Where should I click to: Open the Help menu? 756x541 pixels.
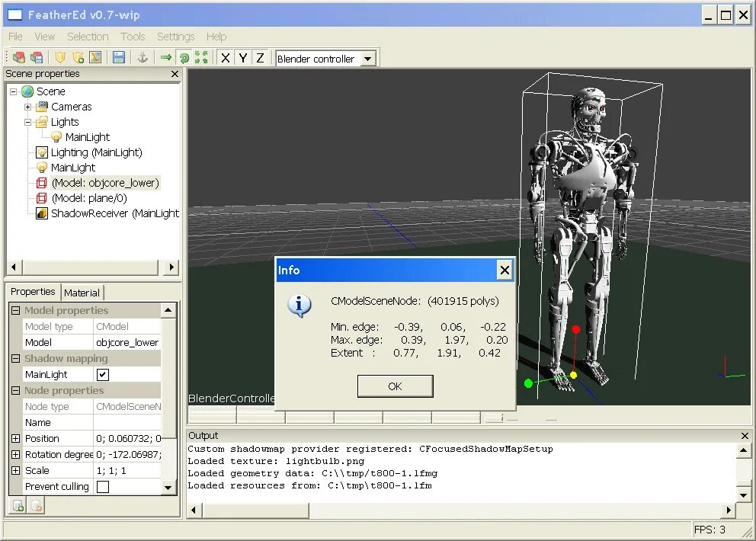pyautogui.click(x=216, y=37)
